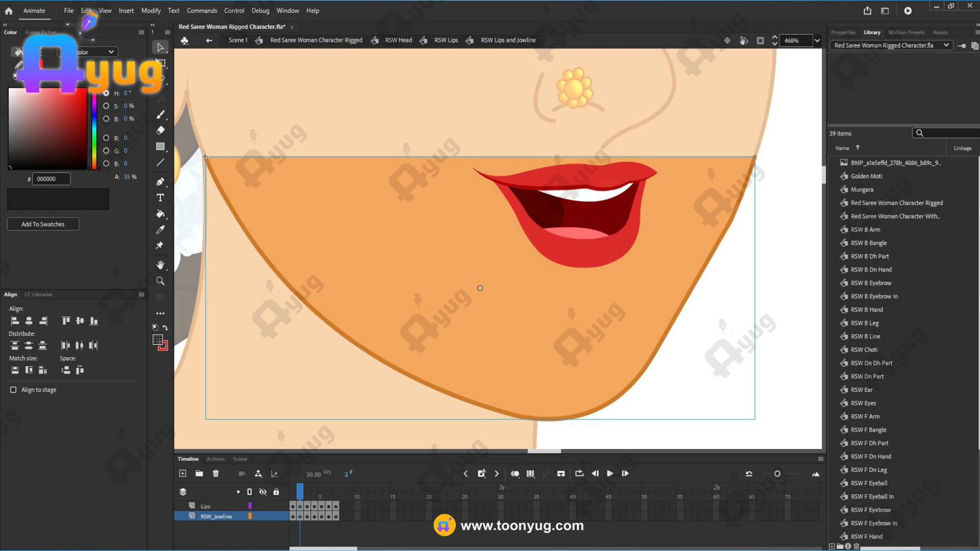The image size is (980, 551).
Task: Select the Eyedropper tool
Action: coord(160,230)
